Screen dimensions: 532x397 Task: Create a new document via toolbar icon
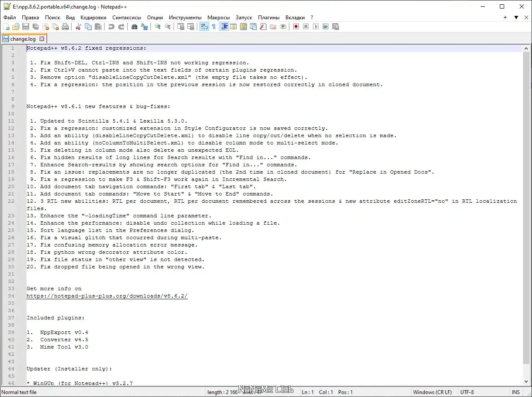[6, 27]
